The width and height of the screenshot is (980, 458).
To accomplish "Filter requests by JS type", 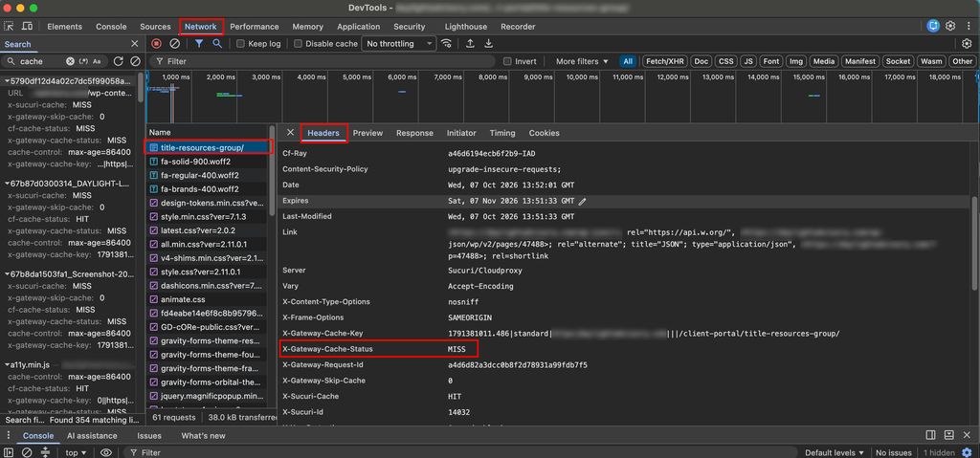I will pos(748,61).
